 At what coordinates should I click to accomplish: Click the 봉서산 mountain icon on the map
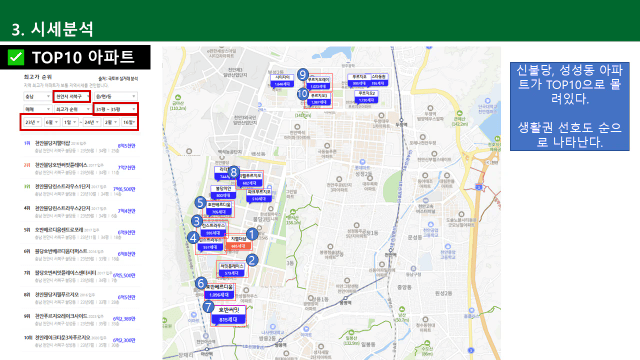293,212
